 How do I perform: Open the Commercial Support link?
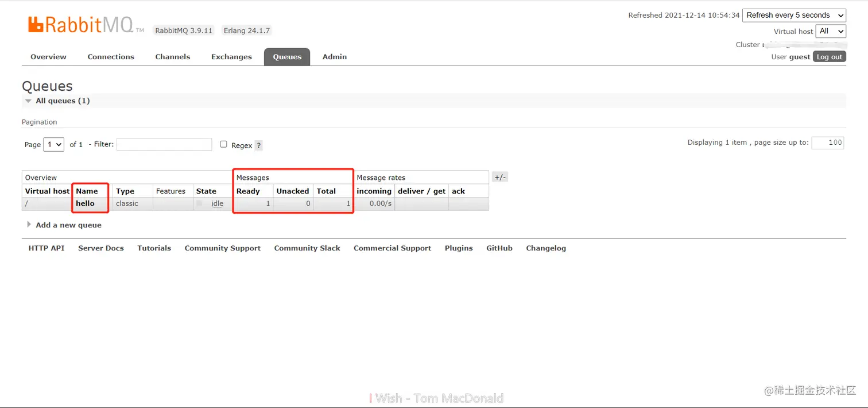click(x=392, y=248)
